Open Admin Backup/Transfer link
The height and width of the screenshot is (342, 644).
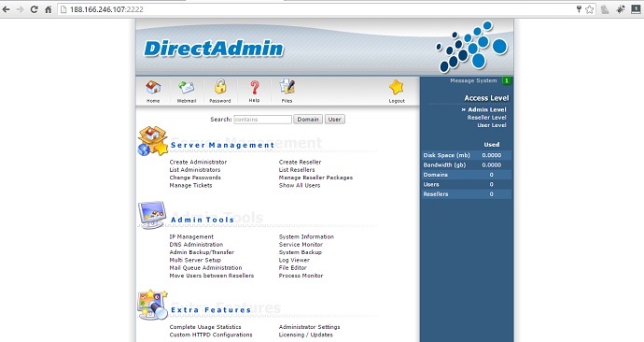(202, 252)
